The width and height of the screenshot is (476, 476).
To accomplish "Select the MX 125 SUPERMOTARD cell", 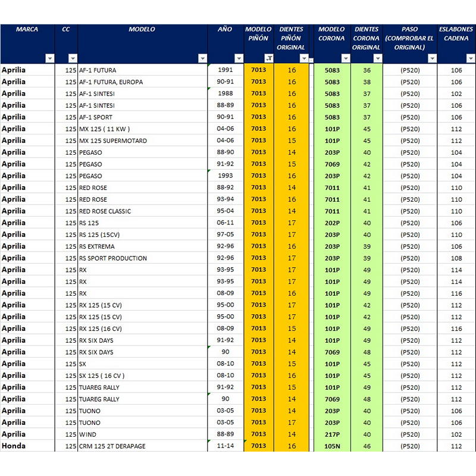I will click(x=142, y=141).
